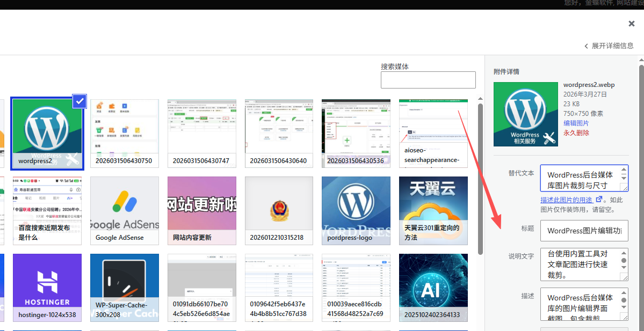
Task: Select the 2025102402364133 AI thumbnail
Action: [x=433, y=288]
